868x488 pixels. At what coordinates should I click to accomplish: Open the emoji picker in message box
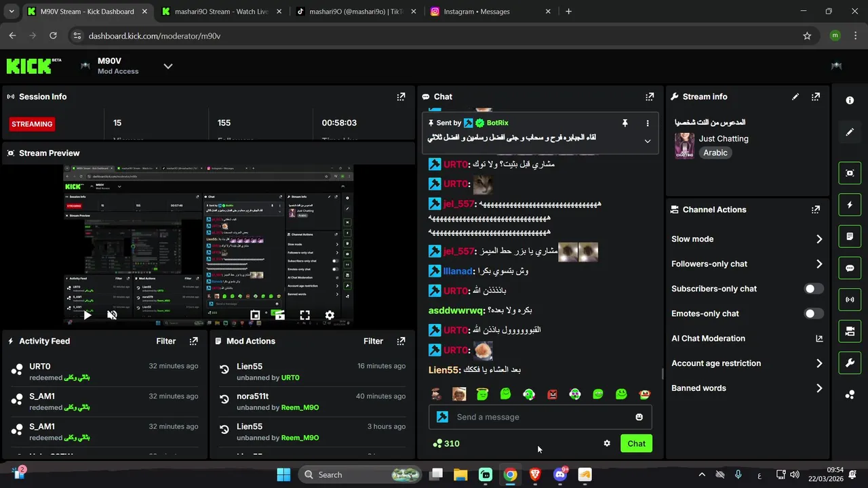coord(639,417)
